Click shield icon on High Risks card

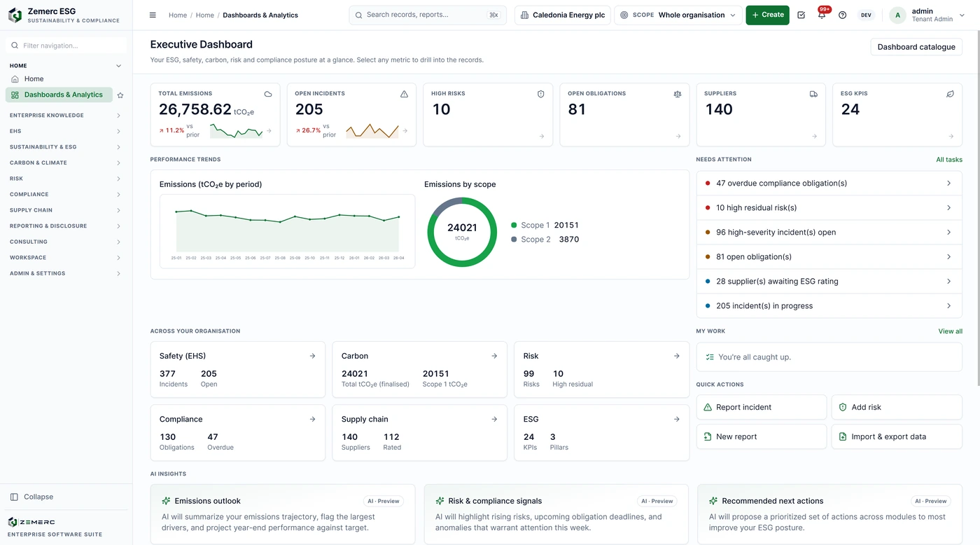[x=540, y=94]
